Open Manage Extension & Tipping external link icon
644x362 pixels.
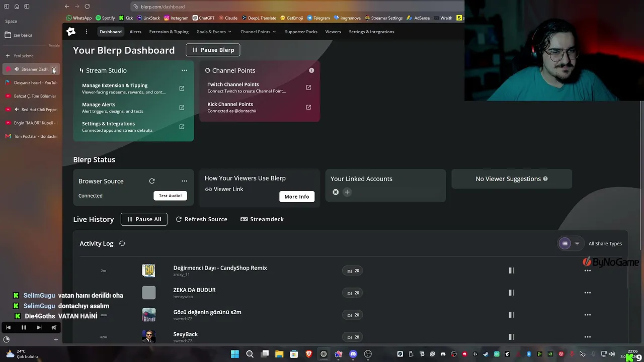(182, 88)
